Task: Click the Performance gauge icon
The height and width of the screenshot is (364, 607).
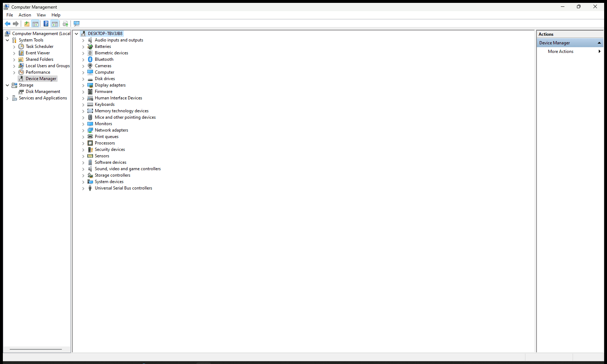Action: click(21, 72)
